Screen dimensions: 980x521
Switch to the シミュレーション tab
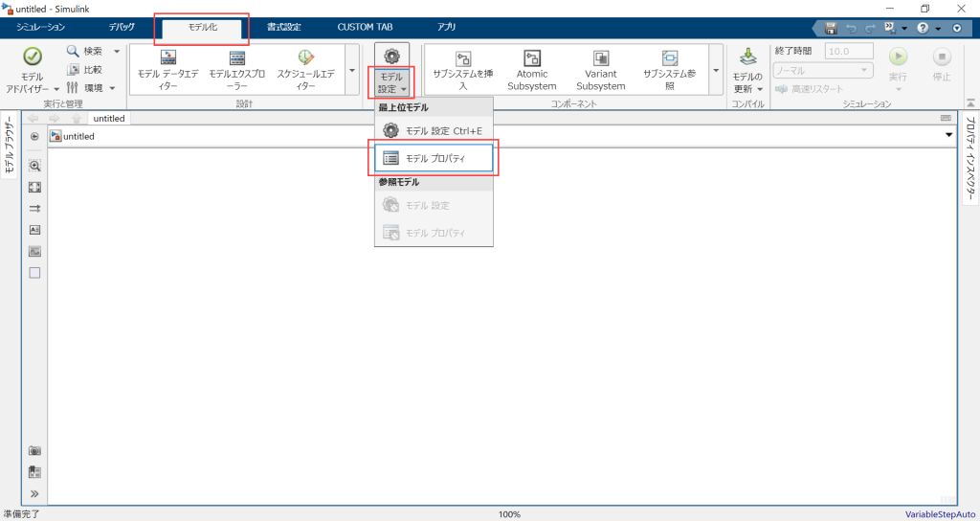tap(40, 27)
